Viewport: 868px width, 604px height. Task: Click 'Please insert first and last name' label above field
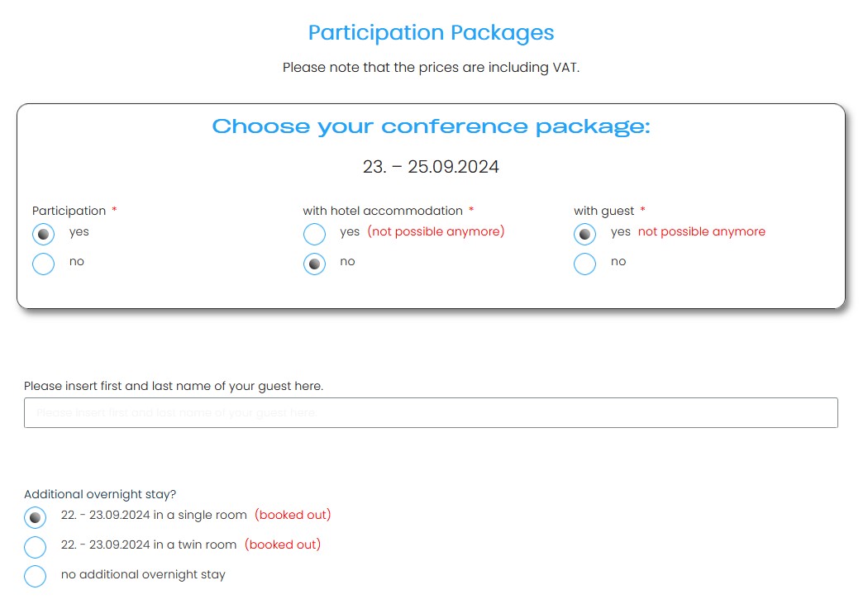[x=174, y=386]
